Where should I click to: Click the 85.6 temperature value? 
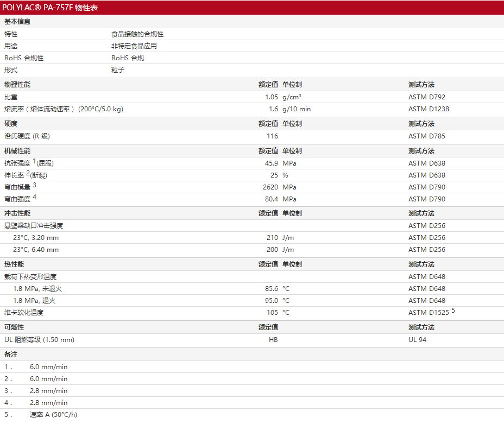(272, 289)
